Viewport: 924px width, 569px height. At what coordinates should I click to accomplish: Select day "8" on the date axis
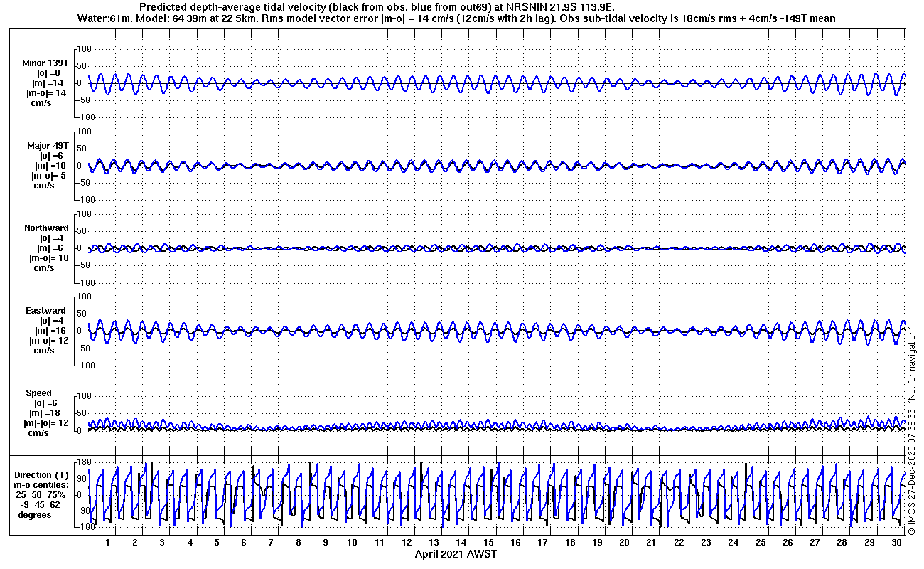pyautogui.click(x=298, y=543)
